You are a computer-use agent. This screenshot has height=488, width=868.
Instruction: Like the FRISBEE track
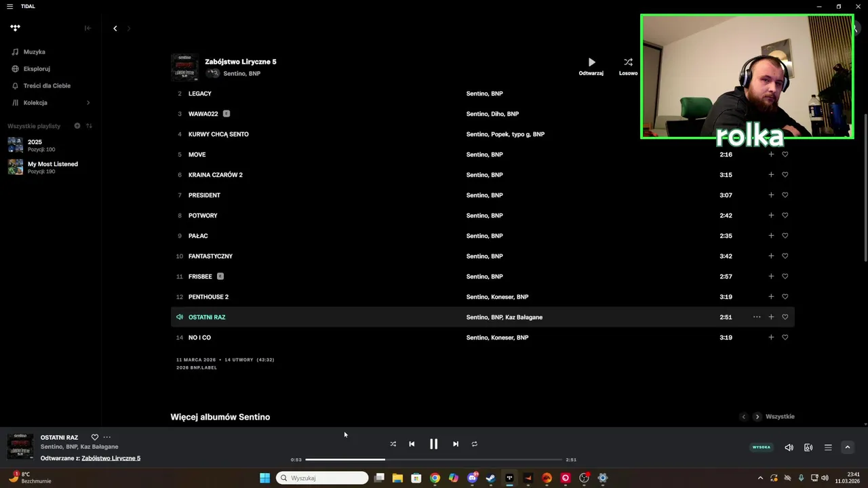point(785,277)
